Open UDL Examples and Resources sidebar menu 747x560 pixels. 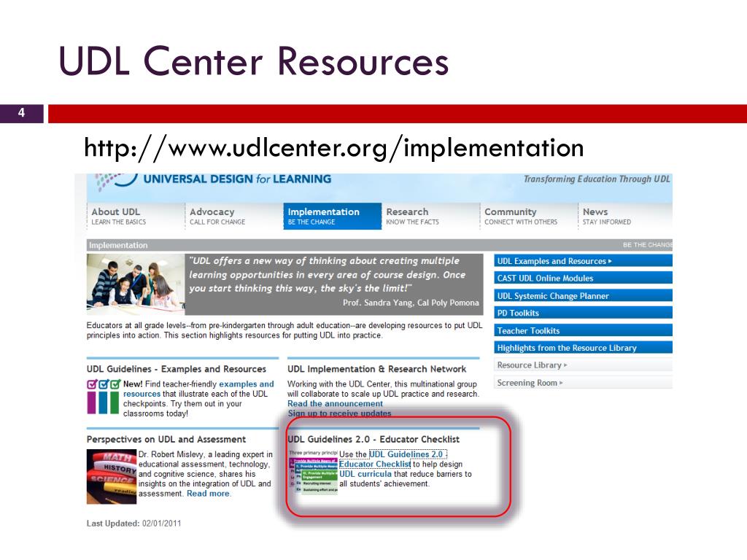(x=583, y=261)
